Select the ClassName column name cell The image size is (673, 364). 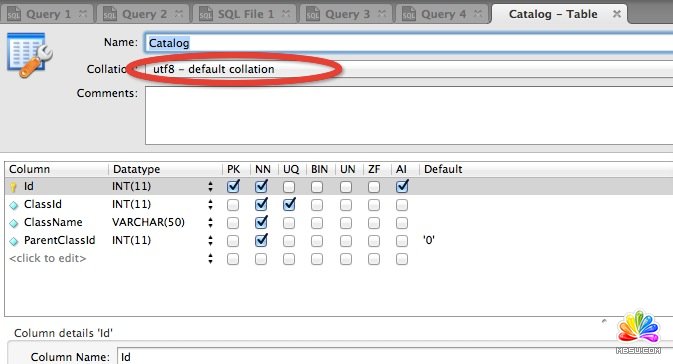53,222
